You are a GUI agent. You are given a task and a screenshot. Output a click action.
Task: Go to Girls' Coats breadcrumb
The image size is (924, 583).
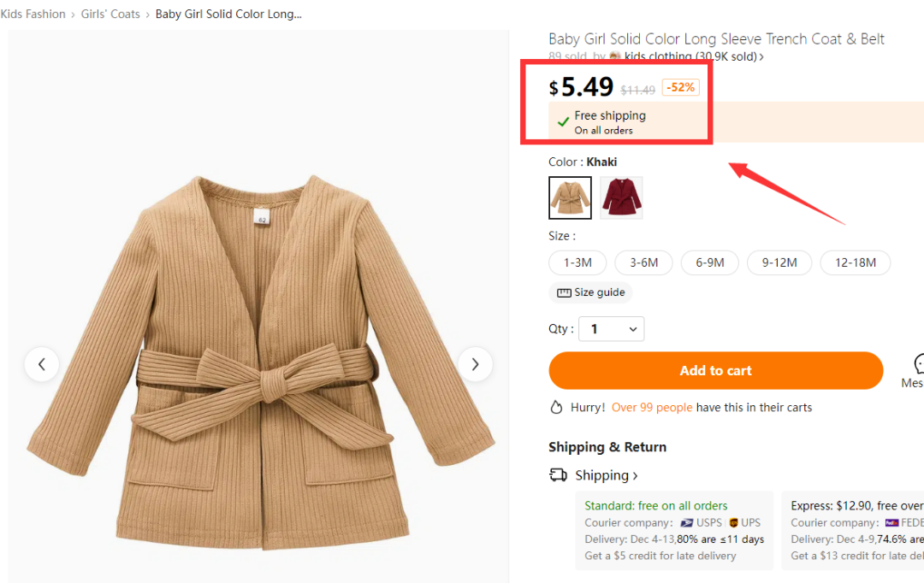110,15
